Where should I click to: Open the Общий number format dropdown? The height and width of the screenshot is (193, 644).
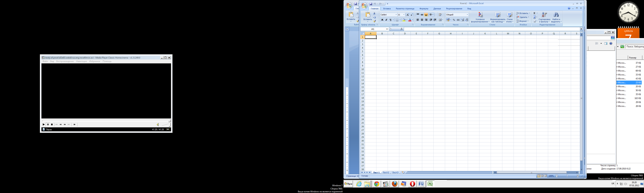point(467,15)
